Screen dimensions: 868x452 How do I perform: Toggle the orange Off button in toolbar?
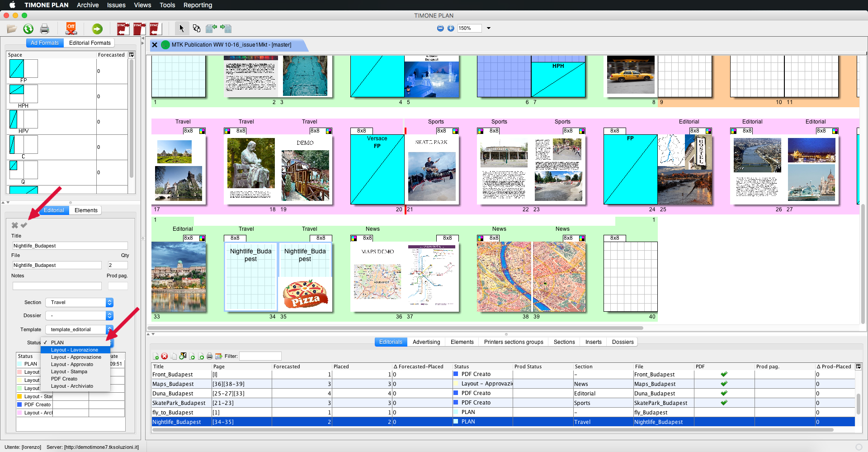pyautogui.click(x=71, y=29)
